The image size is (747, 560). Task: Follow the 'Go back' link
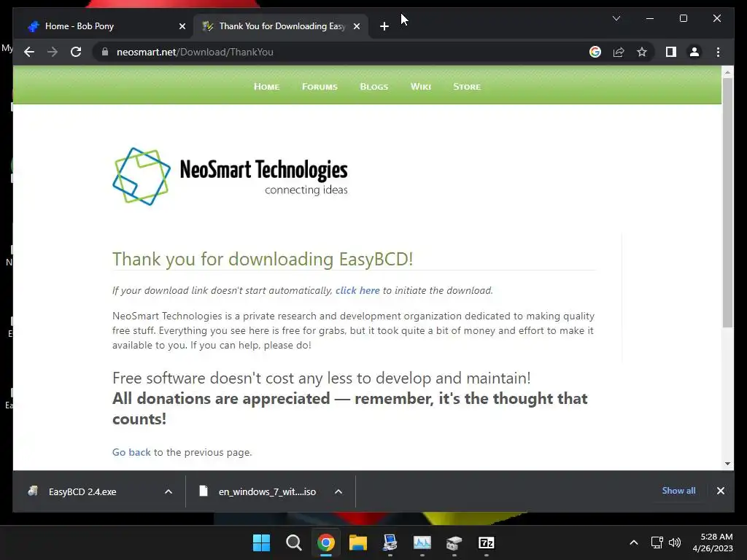click(131, 452)
